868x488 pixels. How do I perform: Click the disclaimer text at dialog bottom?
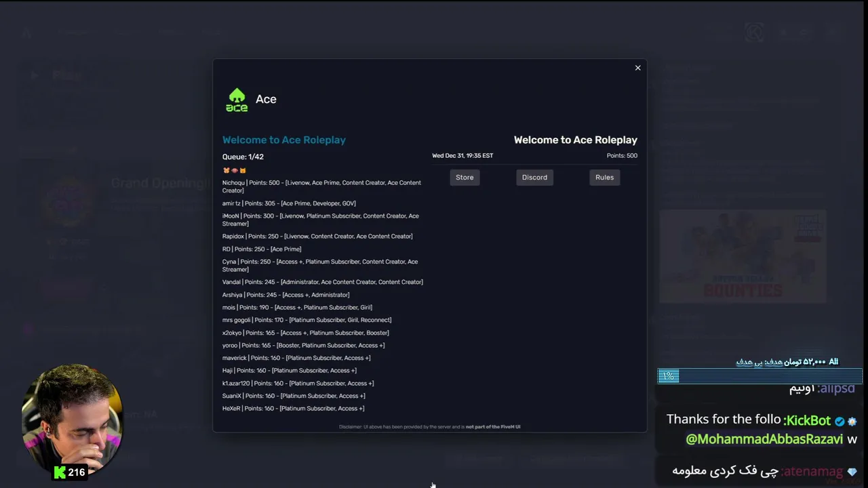click(x=430, y=427)
